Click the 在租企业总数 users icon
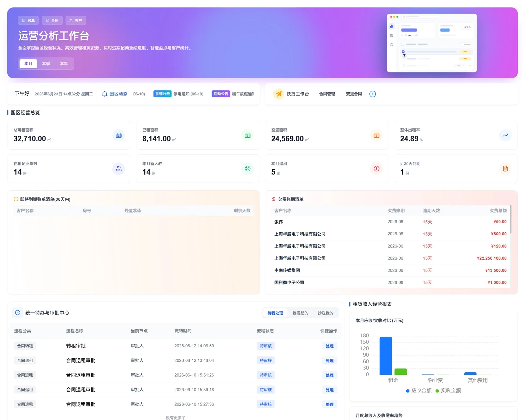This screenshot has height=420, width=525. pyautogui.click(x=119, y=169)
